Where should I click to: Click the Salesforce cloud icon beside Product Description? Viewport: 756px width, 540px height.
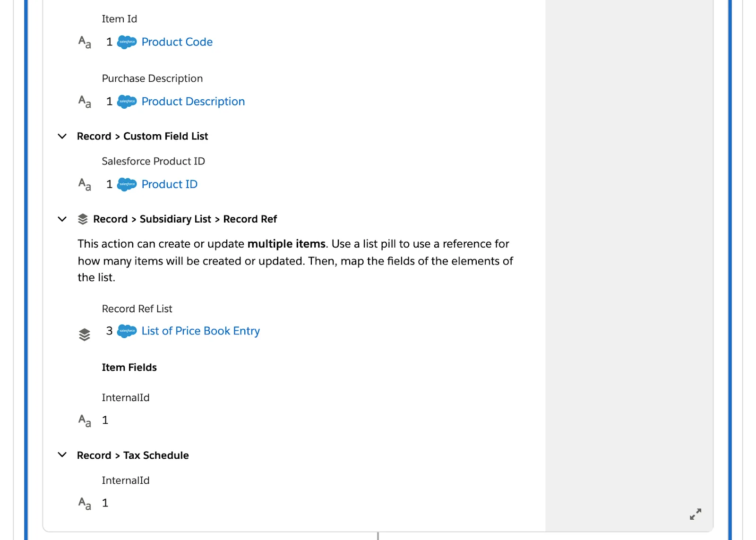127,101
